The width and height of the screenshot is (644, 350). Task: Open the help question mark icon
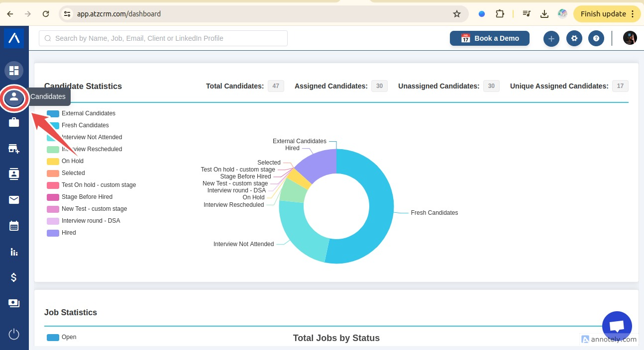pyautogui.click(x=596, y=38)
